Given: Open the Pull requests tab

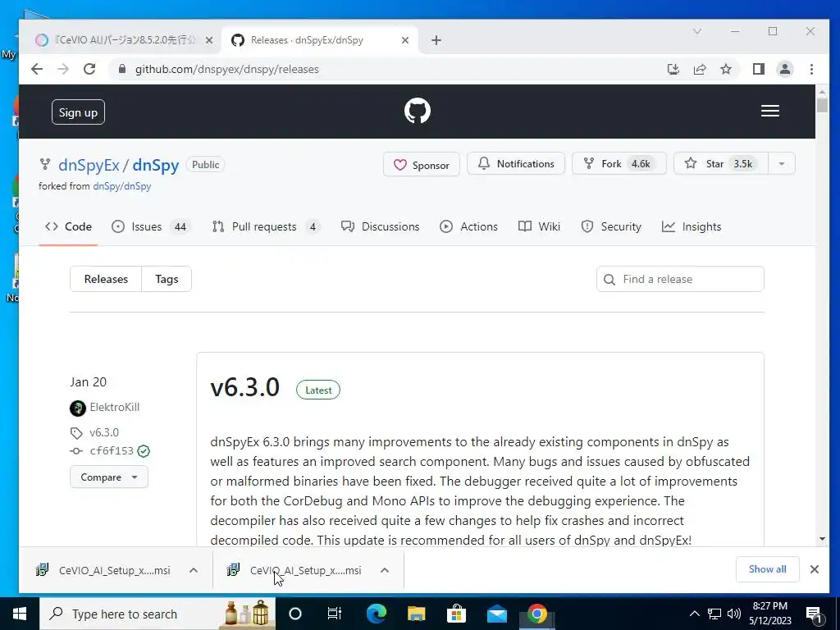Looking at the screenshot, I should [x=266, y=226].
